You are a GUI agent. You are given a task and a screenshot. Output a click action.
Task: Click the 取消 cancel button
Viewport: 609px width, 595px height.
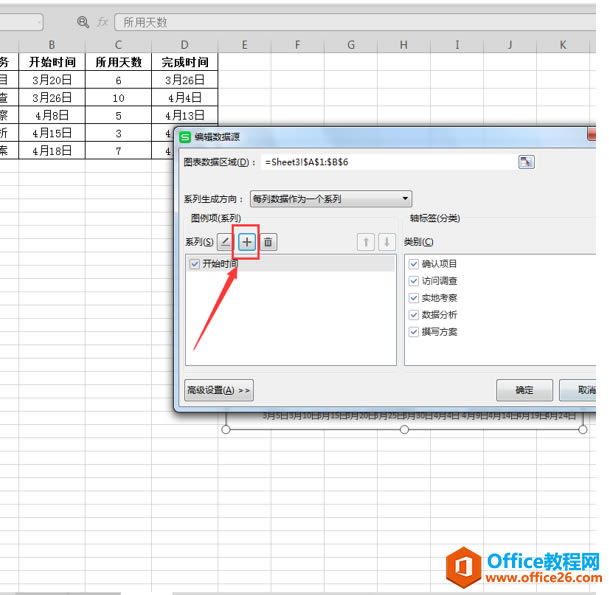click(578, 390)
